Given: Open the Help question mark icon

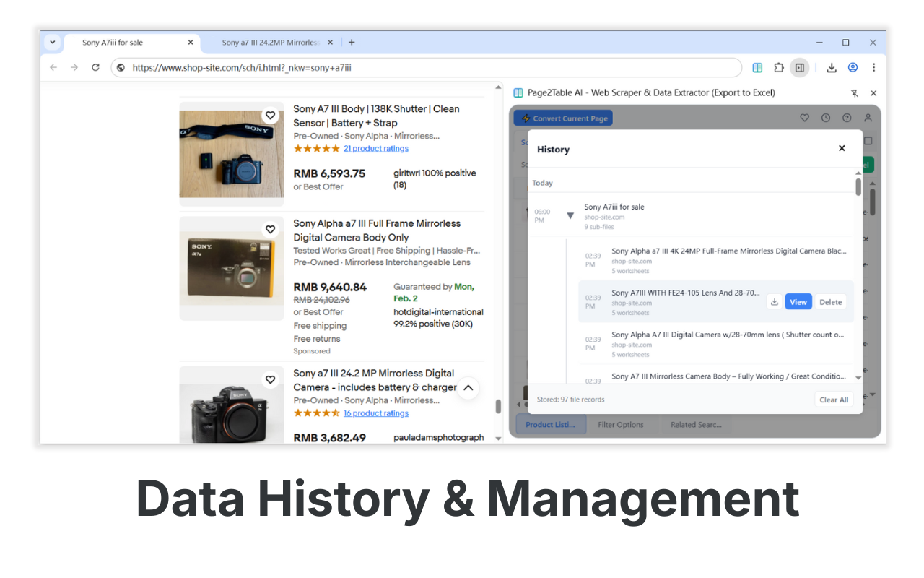Looking at the screenshot, I should click(x=847, y=118).
